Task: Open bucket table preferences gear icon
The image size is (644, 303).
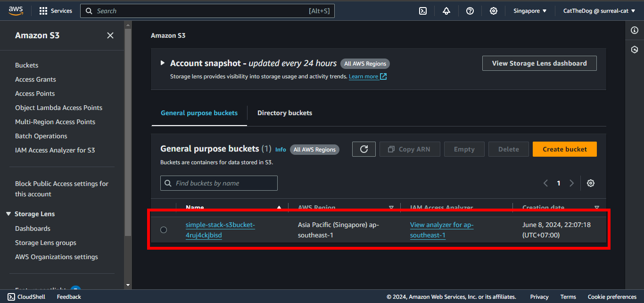Action: [x=591, y=183]
